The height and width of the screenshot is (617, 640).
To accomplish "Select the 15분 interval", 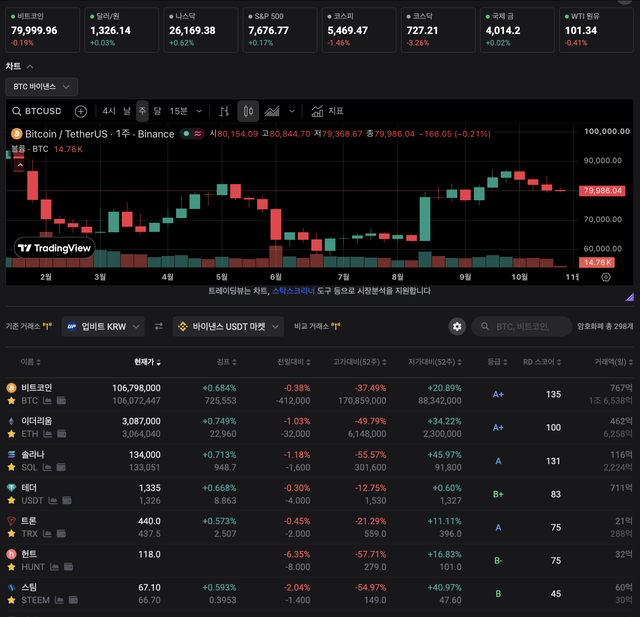I will click(x=178, y=111).
